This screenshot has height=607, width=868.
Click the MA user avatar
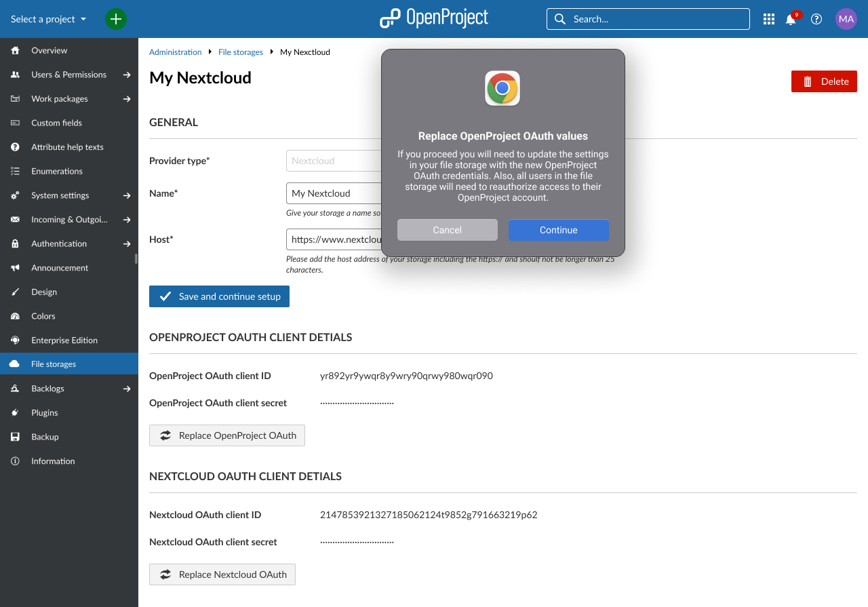(846, 19)
